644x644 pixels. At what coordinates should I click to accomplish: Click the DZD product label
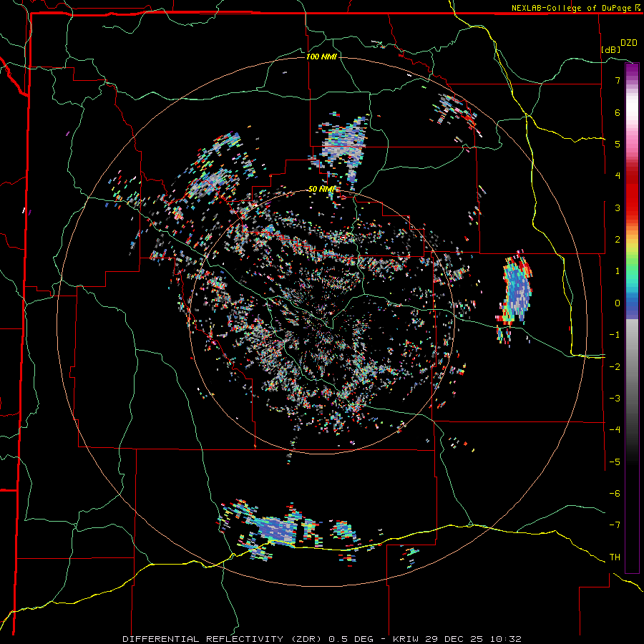tap(629, 43)
